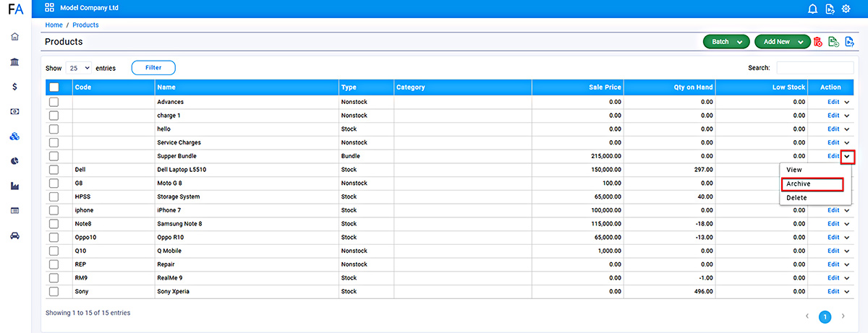The height and width of the screenshot is (333, 868).
Task: Check the charge 1 row checkbox
Action: click(54, 116)
